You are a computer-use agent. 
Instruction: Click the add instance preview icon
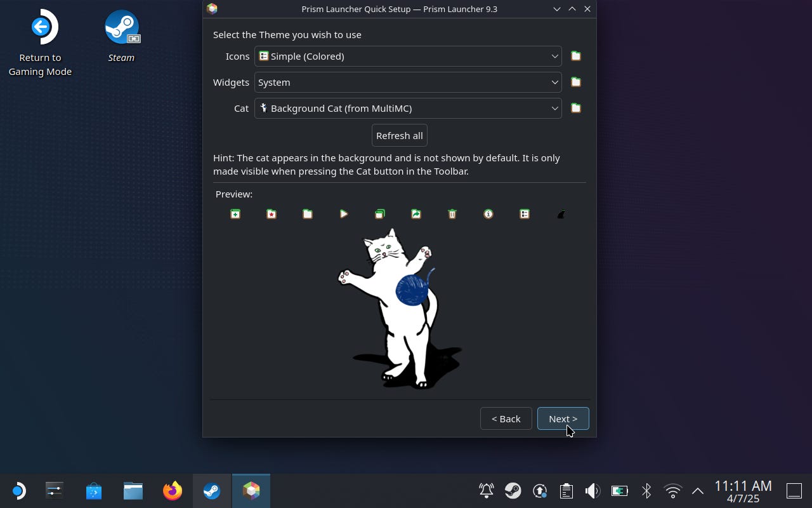point(235,214)
